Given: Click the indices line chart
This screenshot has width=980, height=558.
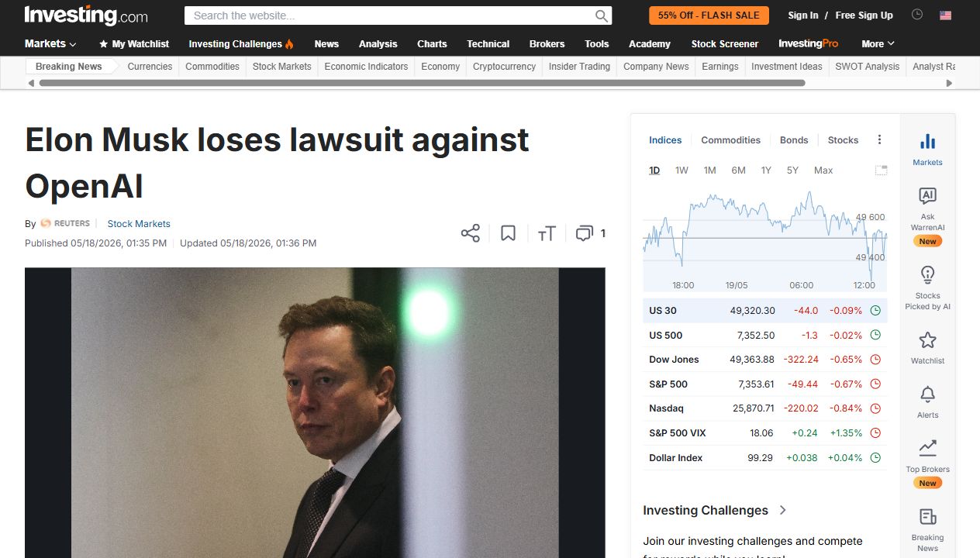Looking at the screenshot, I should point(764,240).
